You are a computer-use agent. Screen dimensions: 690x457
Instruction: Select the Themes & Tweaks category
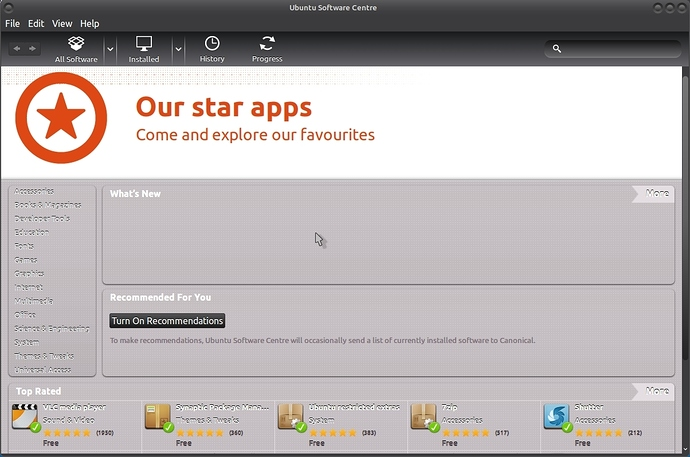tap(44, 356)
